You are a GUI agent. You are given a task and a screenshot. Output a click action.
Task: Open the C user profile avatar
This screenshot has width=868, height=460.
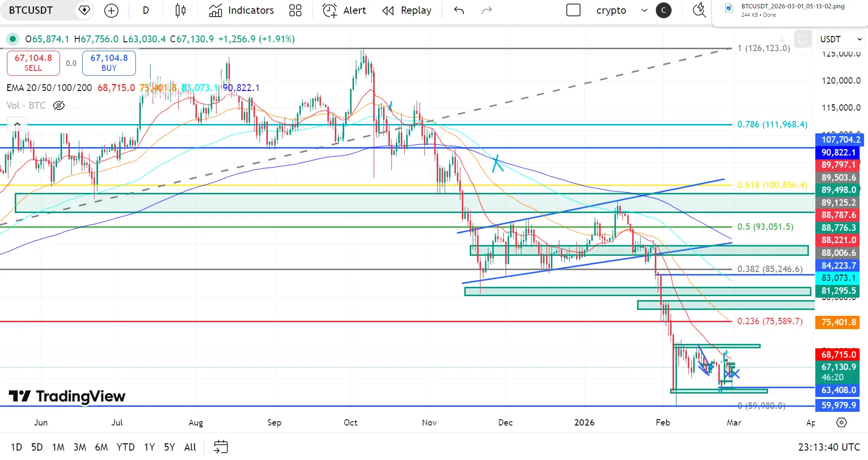[x=664, y=10]
